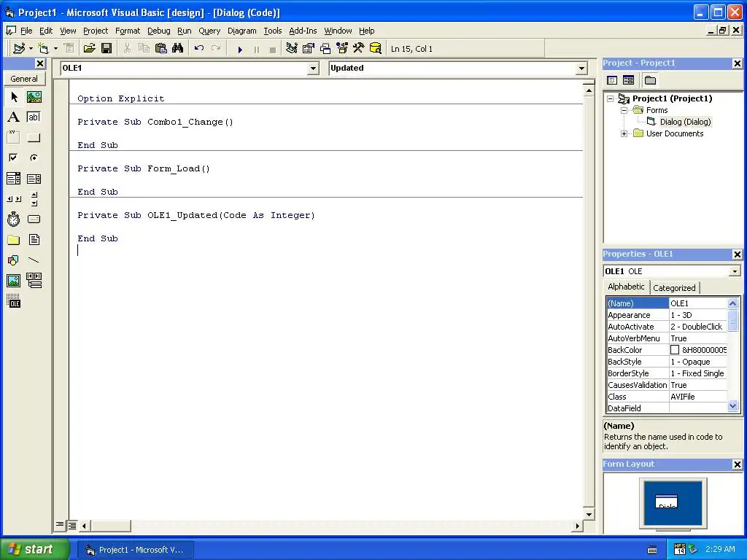Select the ComboBox control in the toolbox
This screenshot has width=747, height=560.
[14, 179]
